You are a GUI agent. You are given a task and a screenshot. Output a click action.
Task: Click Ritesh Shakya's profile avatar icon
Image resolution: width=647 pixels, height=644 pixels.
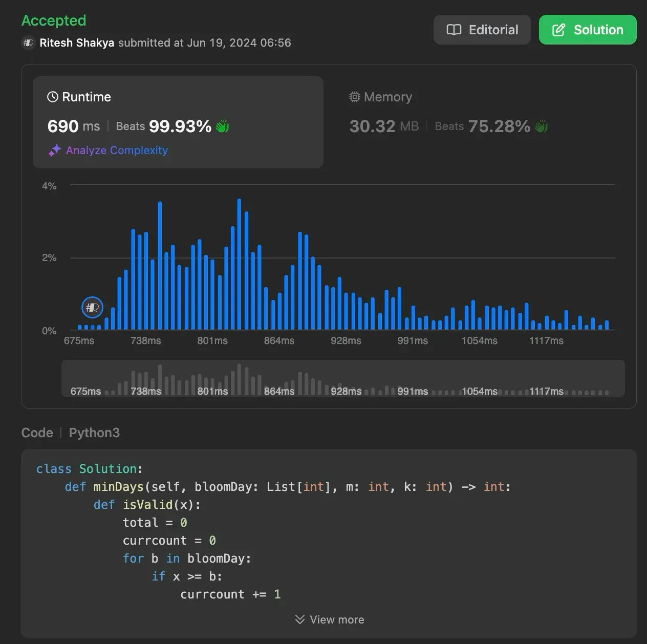(x=28, y=43)
